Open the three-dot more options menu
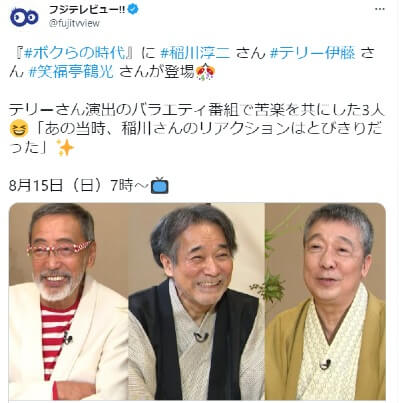The width and height of the screenshot is (400, 403). [x=380, y=9]
